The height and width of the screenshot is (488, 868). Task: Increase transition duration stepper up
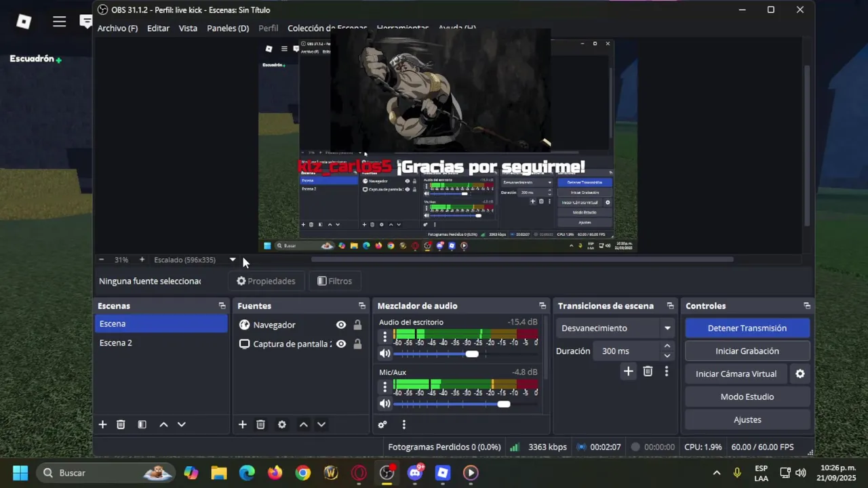pyautogui.click(x=667, y=346)
